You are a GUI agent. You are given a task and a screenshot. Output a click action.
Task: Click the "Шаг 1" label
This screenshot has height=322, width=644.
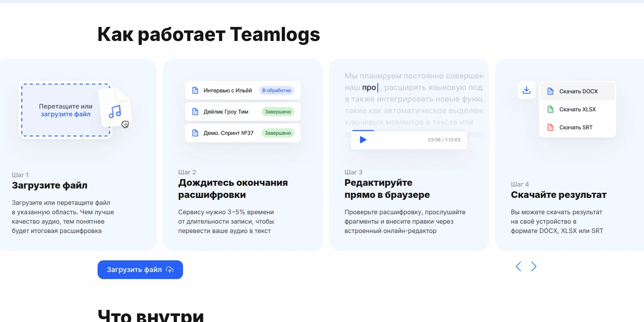coord(20,175)
